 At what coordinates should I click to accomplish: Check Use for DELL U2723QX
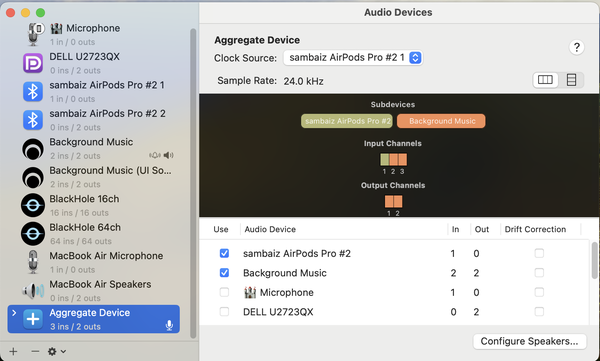click(224, 312)
